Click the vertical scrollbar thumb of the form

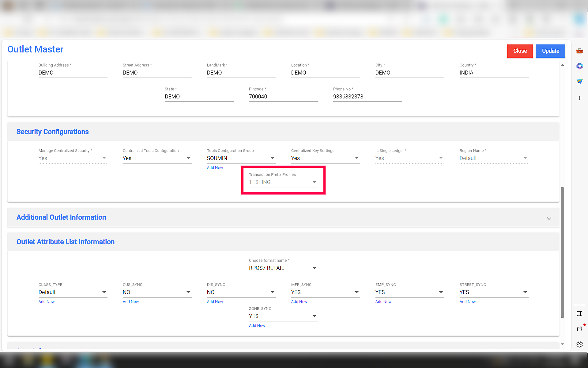point(562,251)
